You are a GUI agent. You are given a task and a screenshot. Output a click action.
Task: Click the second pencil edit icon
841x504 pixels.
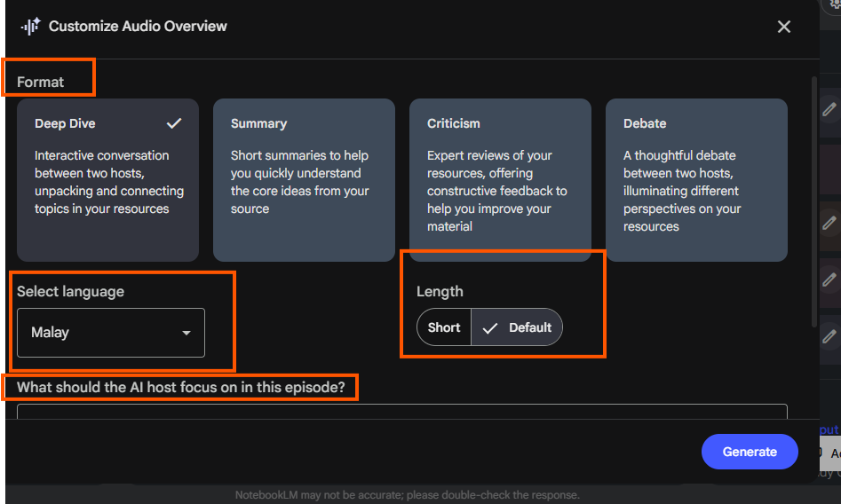[x=829, y=221]
